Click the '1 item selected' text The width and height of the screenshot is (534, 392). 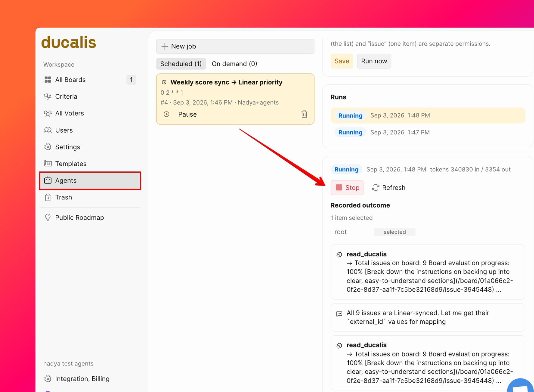(351, 218)
